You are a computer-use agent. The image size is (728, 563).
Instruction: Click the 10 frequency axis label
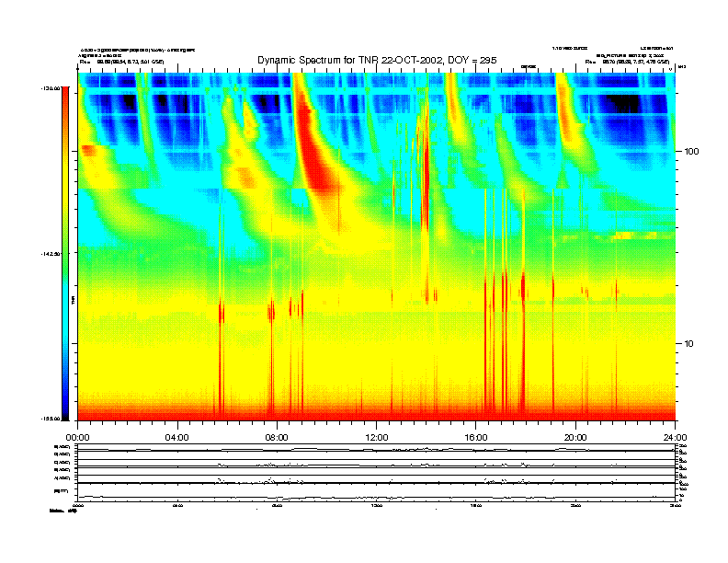coord(689,344)
